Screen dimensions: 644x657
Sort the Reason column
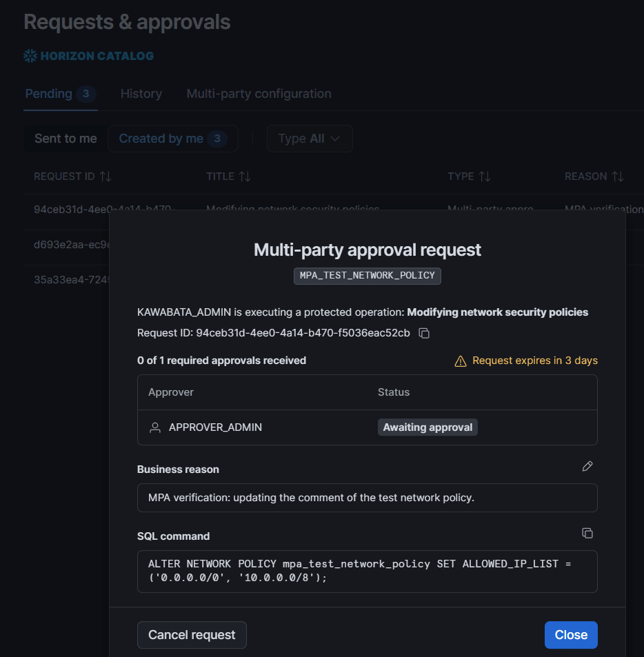[x=618, y=176]
